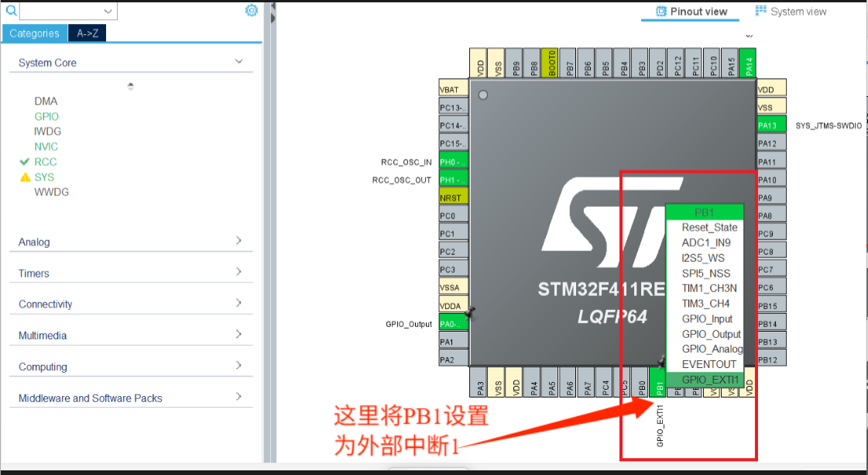Click the SYS_JTMS-SWDIO pin label
868x475 pixels.
(829, 126)
